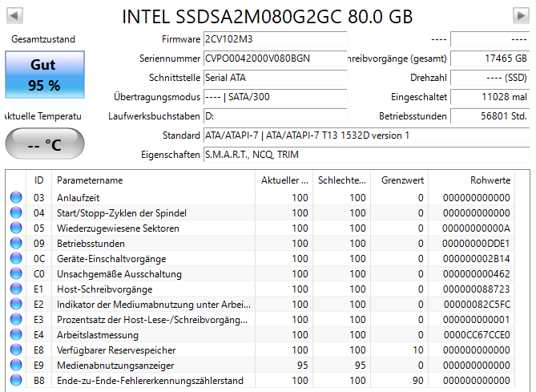Click the Aktueller column header
536x392 pixels.
(284, 180)
